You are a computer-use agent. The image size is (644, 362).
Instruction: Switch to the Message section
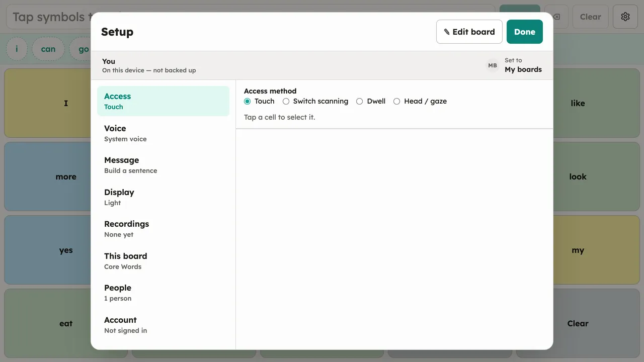pos(163,165)
